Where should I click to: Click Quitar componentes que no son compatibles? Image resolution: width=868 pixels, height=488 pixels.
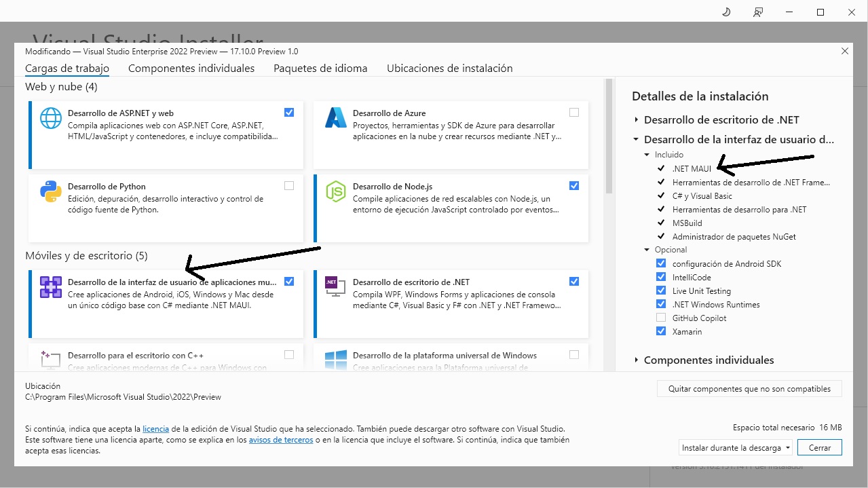tap(749, 389)
